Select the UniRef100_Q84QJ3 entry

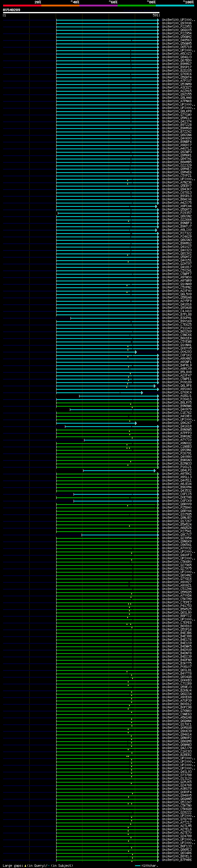point(177,57)
